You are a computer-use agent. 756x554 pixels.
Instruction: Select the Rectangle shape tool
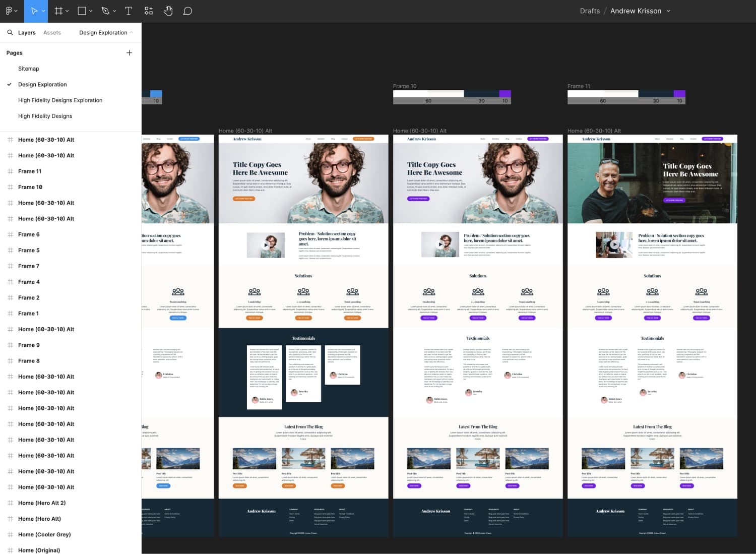[82, 11]
